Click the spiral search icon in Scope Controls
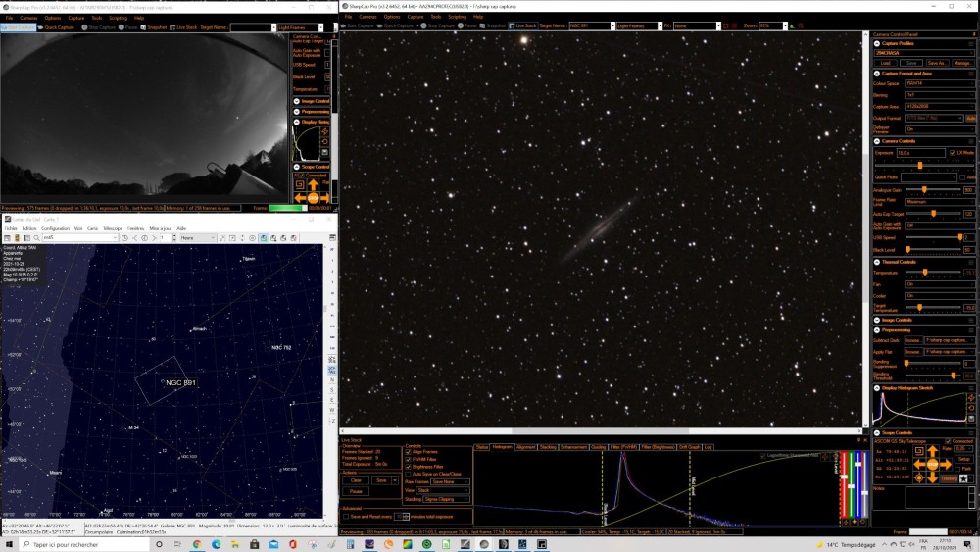Image resolution: width=980 pixels, height=552 pixels. click(919, 451)
